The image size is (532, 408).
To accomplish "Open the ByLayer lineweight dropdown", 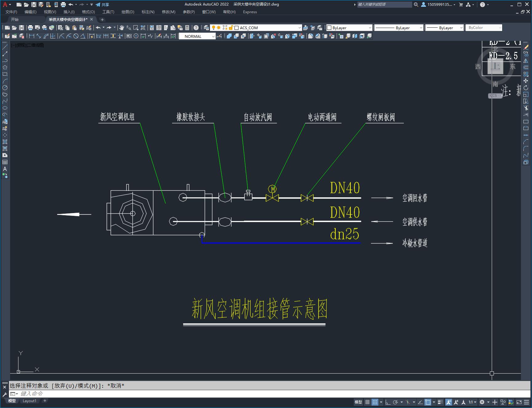I will coord(444,28).
